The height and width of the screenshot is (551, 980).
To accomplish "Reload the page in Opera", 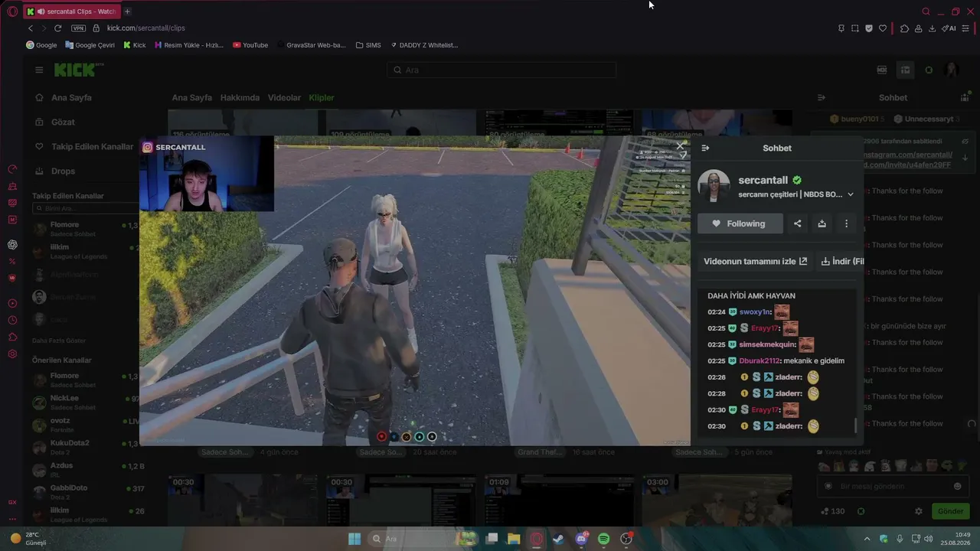I will (x=57, y=28).
